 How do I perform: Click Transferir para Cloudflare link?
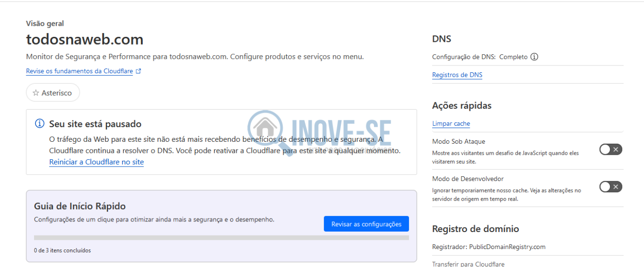pyautogui.click(x=468, y=264)
